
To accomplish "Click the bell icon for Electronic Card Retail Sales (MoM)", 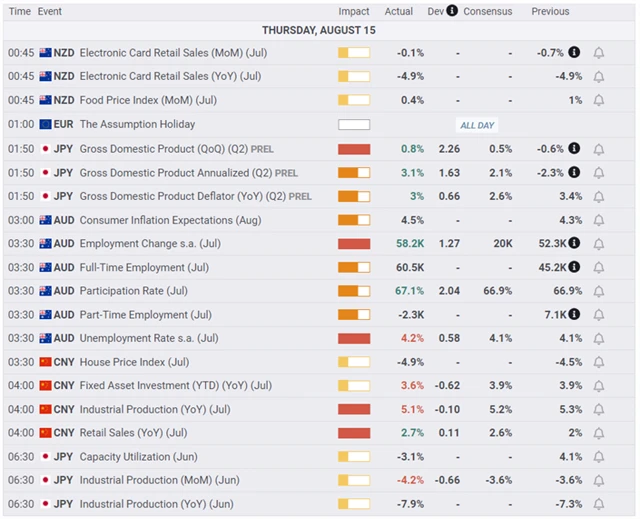I will (x=599, y=53).
